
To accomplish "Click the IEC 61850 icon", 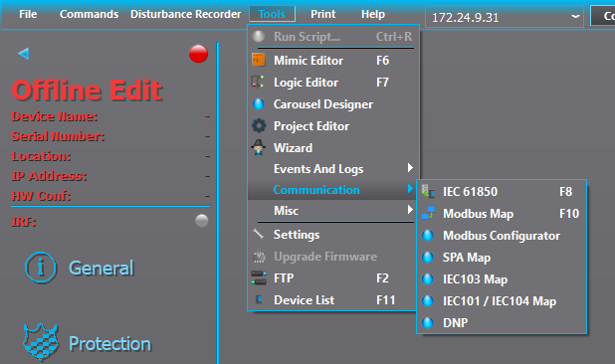I will (x=428, y=191).
